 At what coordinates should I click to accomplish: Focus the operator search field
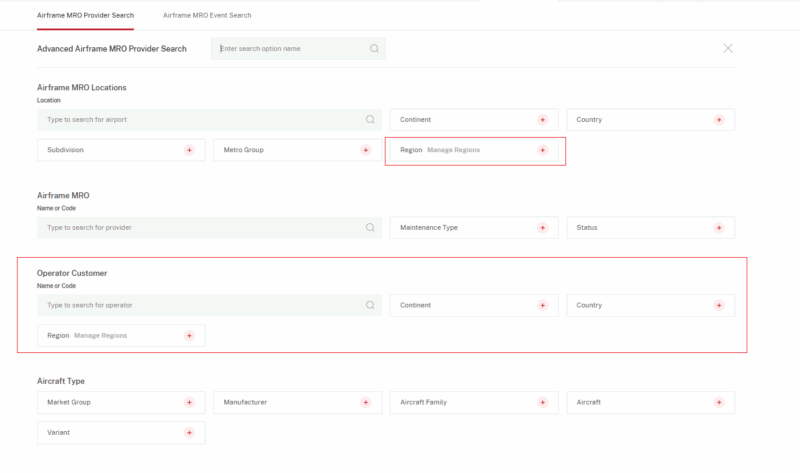pyautogui.click(x=200, y=305)
